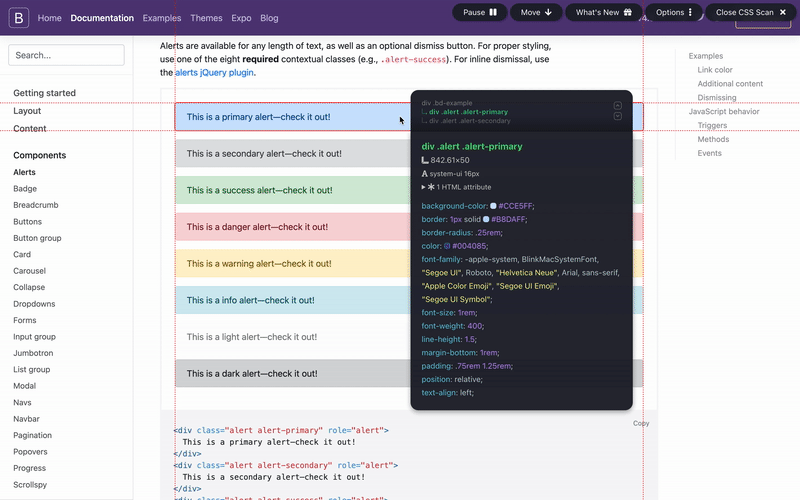Expand the Content sidebar section
Viewport: 800px width, 500px height.
click(30, 129)
